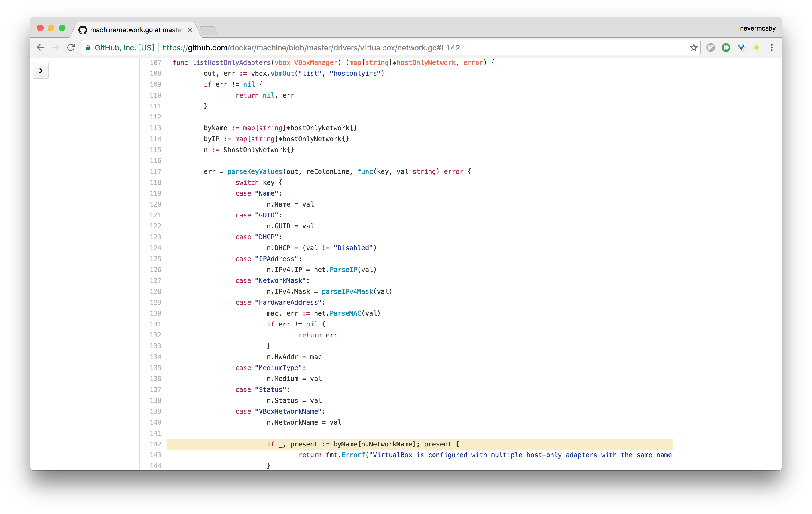
Task: Click the green circular extension icon
Action: [726, 48]
